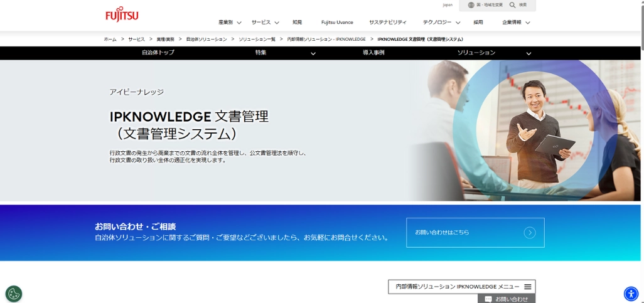Click the magnifying glass search icon

pos(512,5)
